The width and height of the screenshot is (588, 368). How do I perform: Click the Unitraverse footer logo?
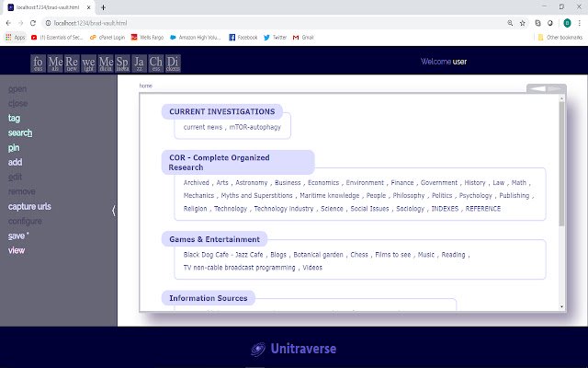tap(294, 349)
